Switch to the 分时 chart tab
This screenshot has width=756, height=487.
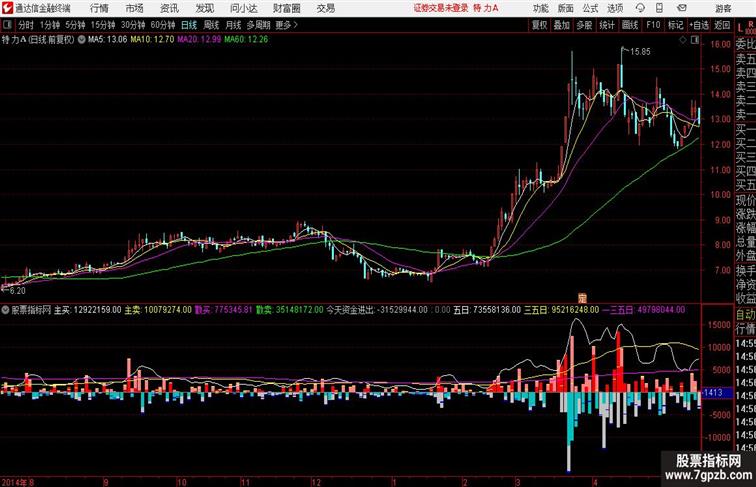pyautogui.click(x=26, y=25)
